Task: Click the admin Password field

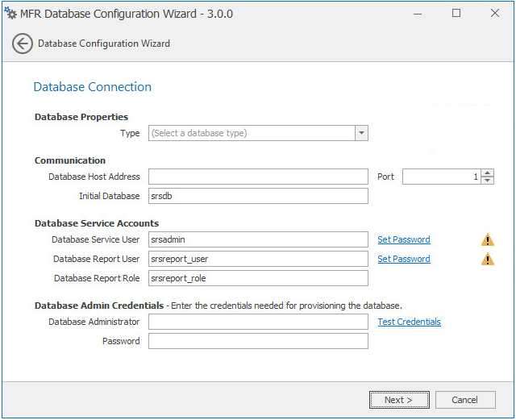Action: (258, 341)
